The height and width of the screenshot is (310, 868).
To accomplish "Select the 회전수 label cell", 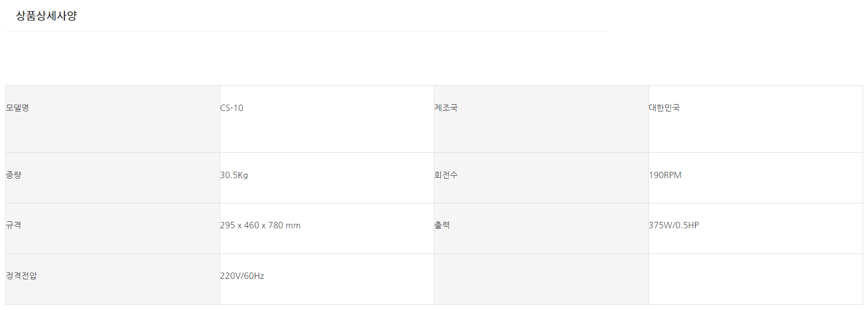I will [446, 175].
